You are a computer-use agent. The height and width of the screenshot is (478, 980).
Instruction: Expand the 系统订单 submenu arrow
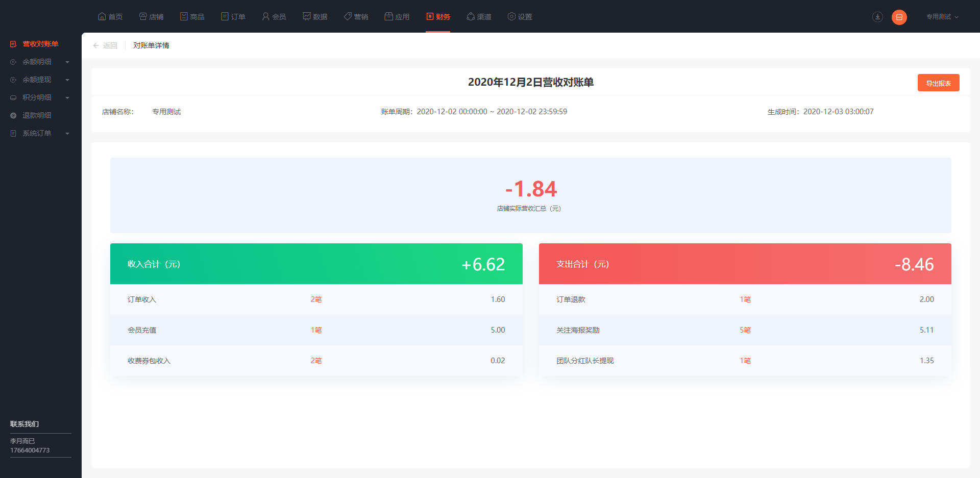67,134
